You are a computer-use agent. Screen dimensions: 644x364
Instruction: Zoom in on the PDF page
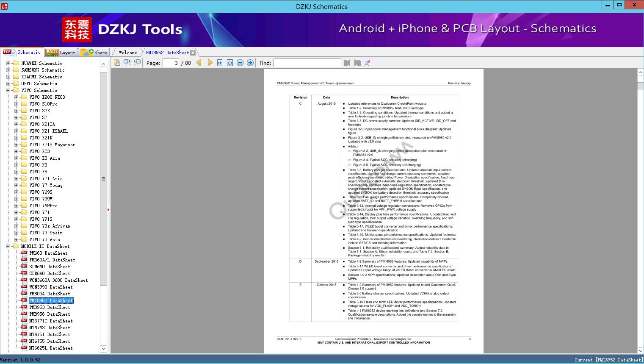[x=250, y=62]
